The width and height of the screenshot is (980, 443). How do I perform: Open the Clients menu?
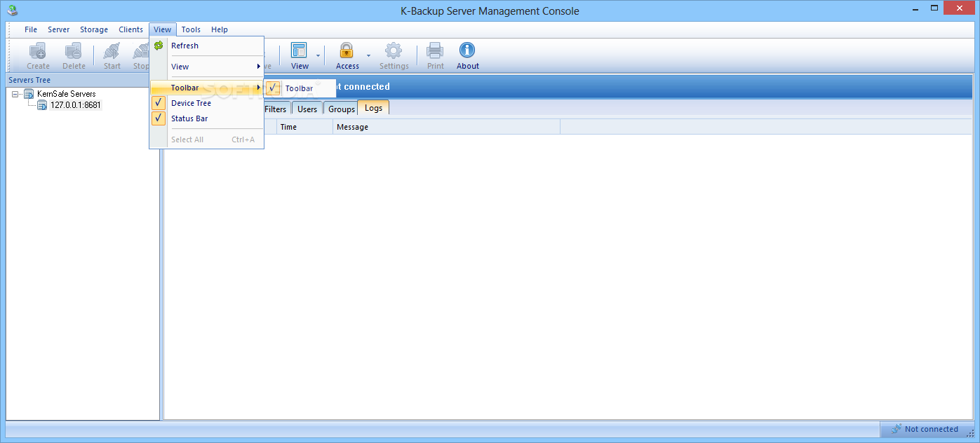(131, 29)
